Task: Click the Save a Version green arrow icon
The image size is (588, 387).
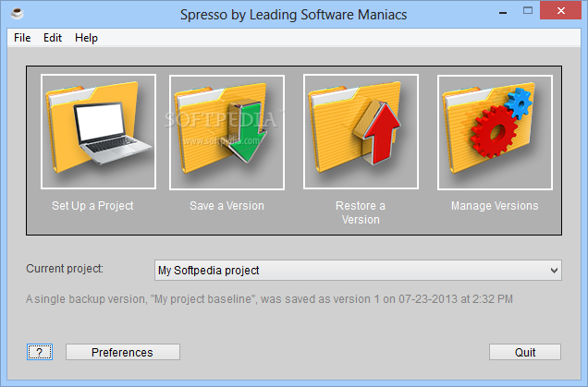Action: pyautogui.click(x=227, y=132)
